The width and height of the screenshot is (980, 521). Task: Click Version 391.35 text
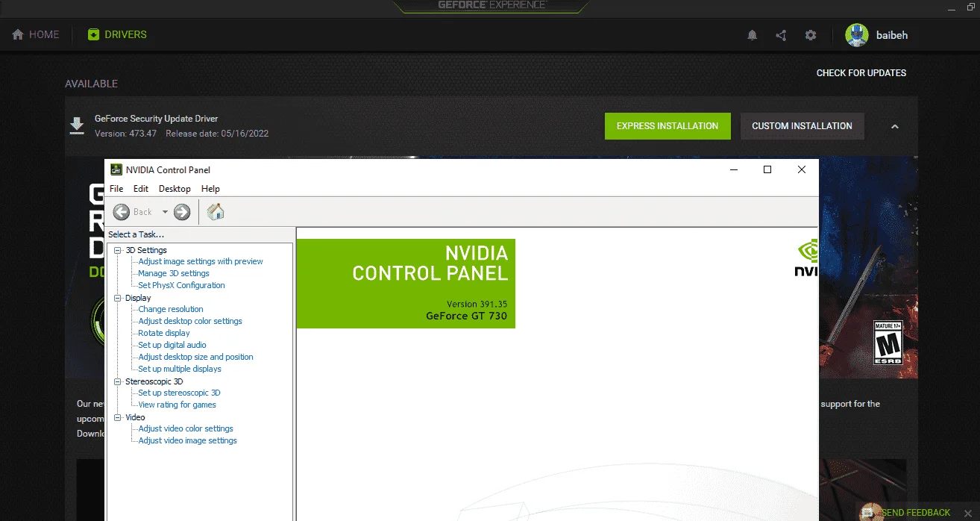point(477,304)
